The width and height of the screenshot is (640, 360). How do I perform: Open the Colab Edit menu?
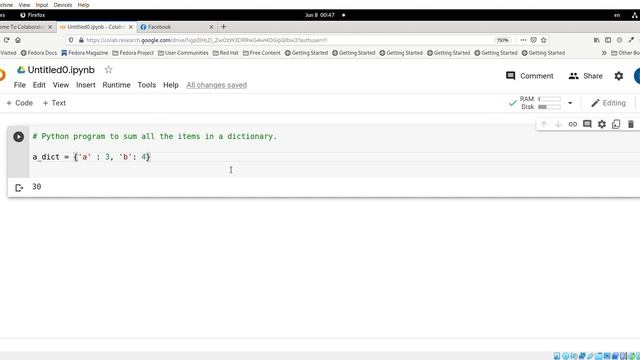click(39, 85)
